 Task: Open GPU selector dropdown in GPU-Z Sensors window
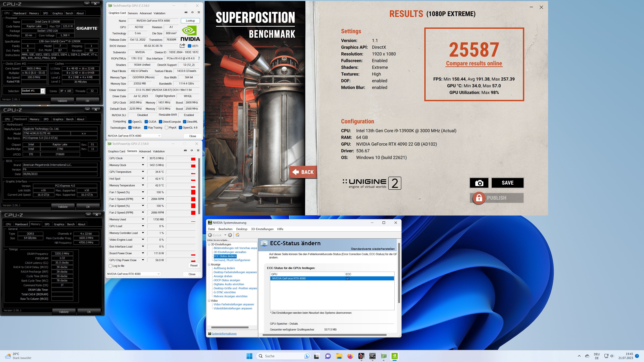[x=133, y=274]
